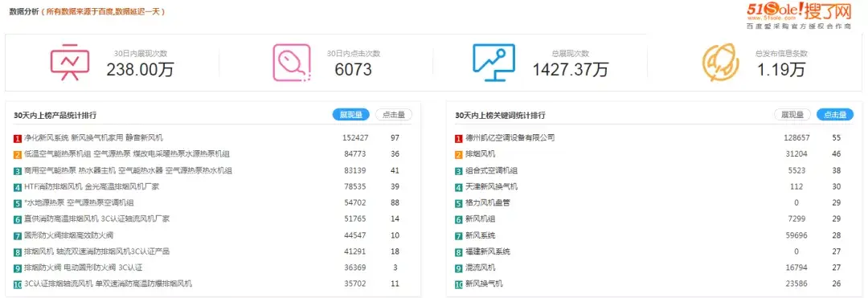Click the 238.00万 impressions value
Screen dimensions: 868x298
140,70
